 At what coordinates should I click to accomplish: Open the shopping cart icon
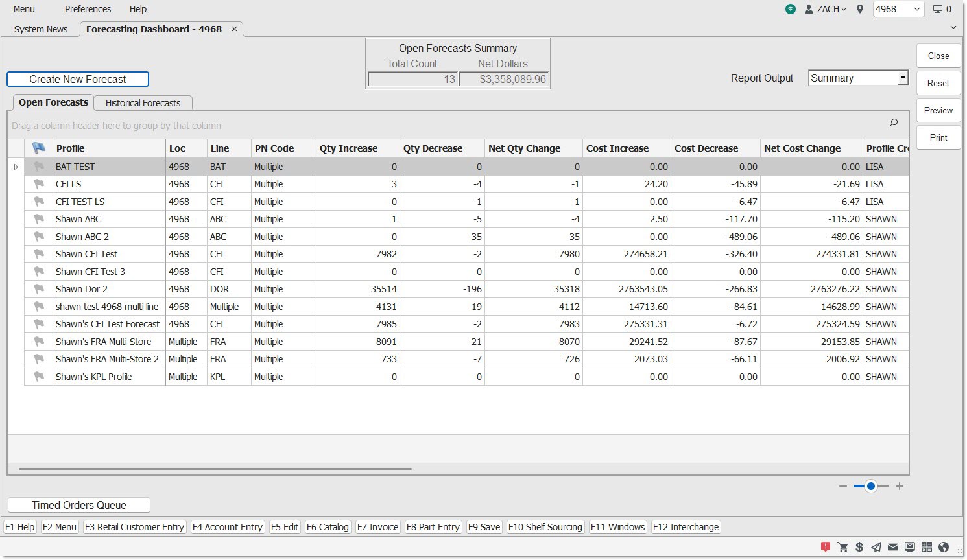pos(843,547)
